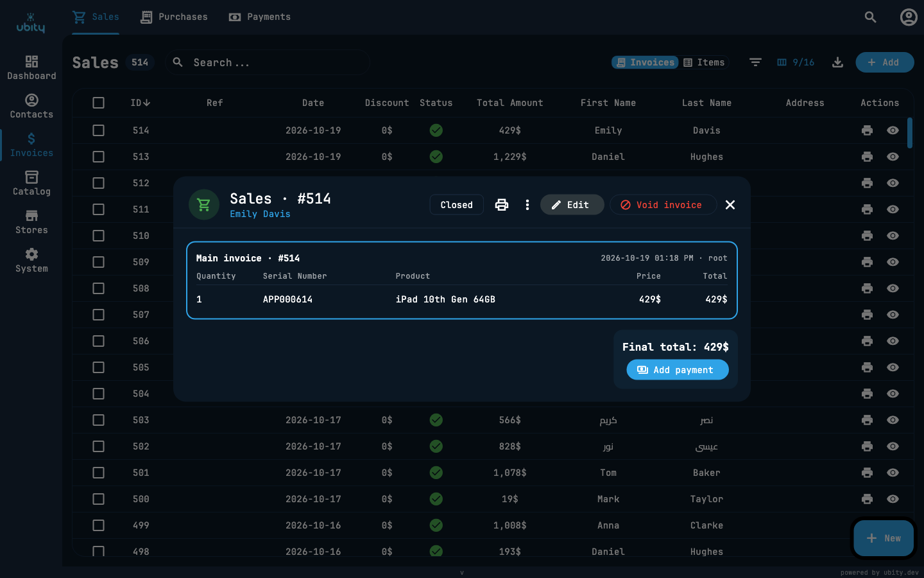Screen dimensions: 924x578
Task: Switch to the Sales tab
Action: (x=96, y=17)
